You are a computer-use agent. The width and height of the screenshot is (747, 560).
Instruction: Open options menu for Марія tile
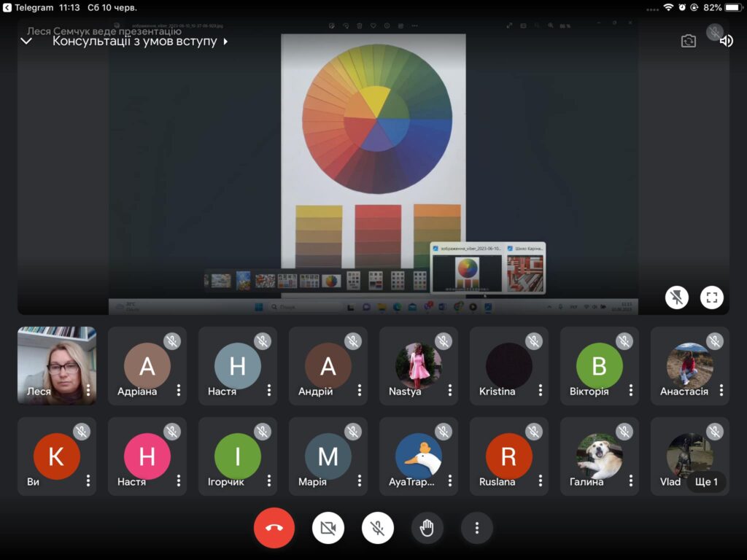(360, 481)
